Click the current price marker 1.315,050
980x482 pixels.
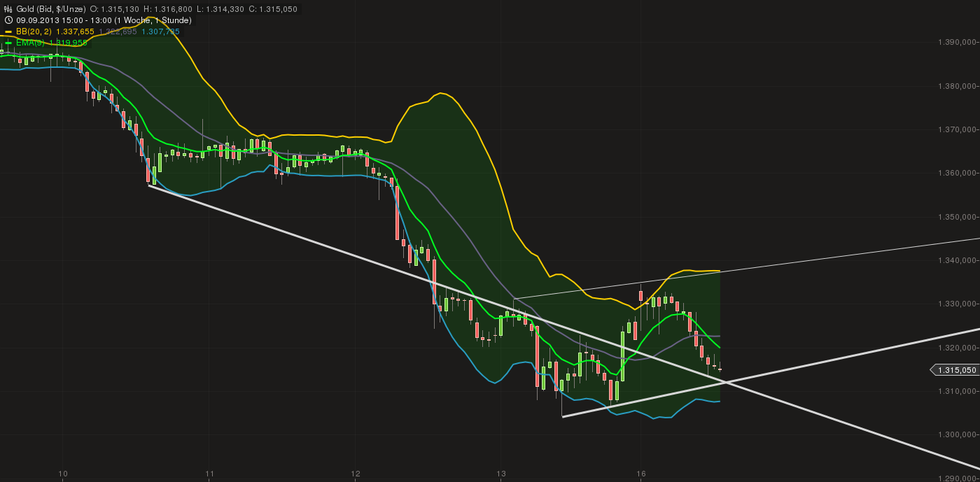click(x=953, y=370)
